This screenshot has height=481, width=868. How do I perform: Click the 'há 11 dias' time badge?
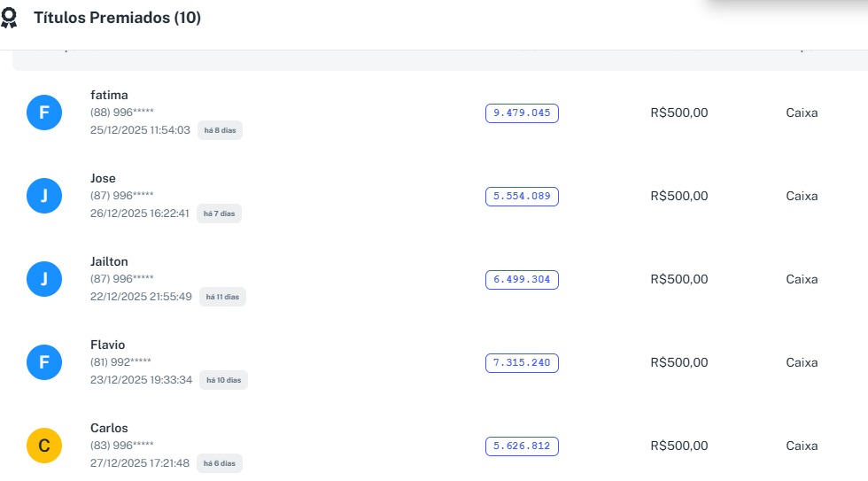tap(222, 297)
